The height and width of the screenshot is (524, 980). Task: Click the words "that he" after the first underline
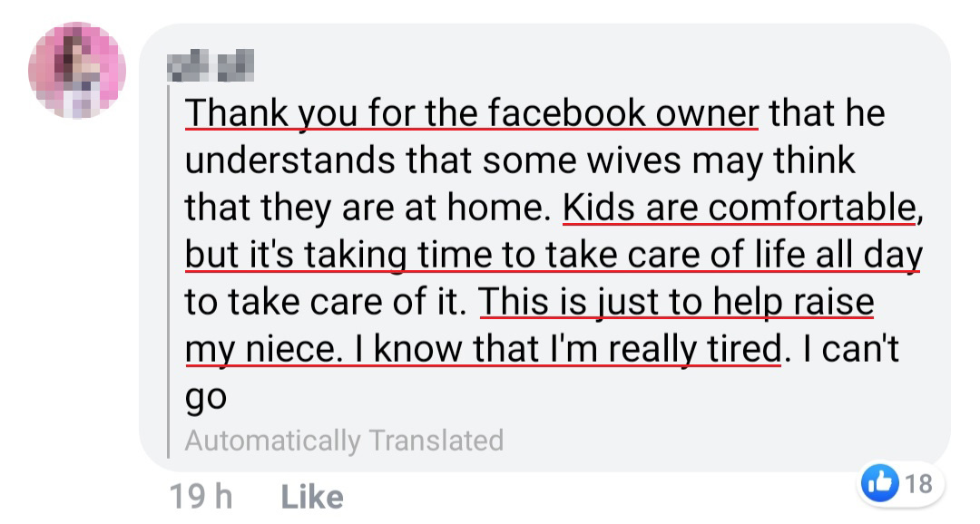(x=827, y=113)
